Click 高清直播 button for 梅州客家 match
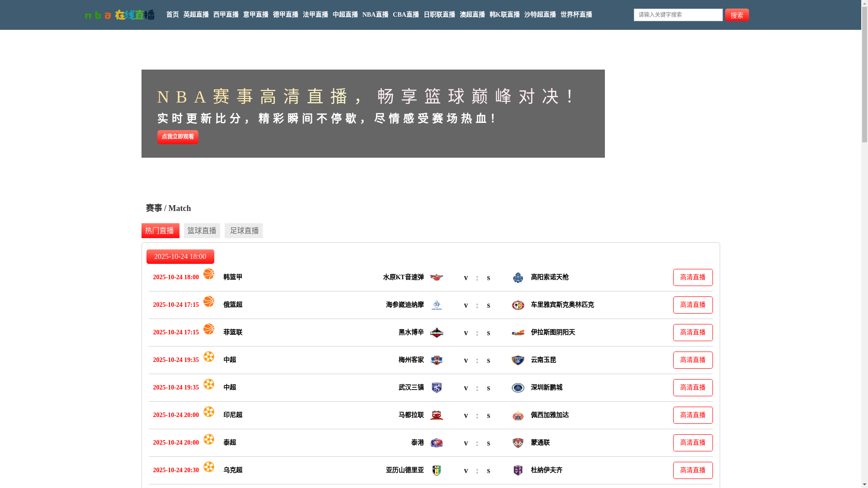This screenshot has height=488, width=868. (x=692, y=360)
